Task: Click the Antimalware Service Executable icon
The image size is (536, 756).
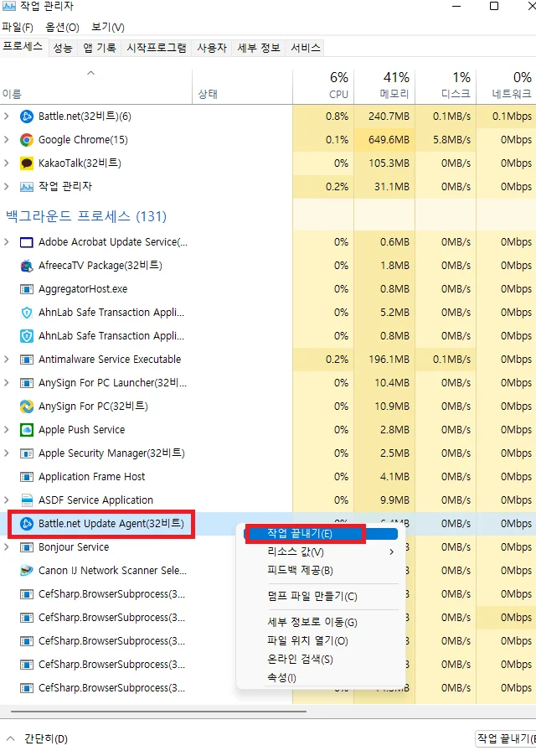Action: [27, 360]
